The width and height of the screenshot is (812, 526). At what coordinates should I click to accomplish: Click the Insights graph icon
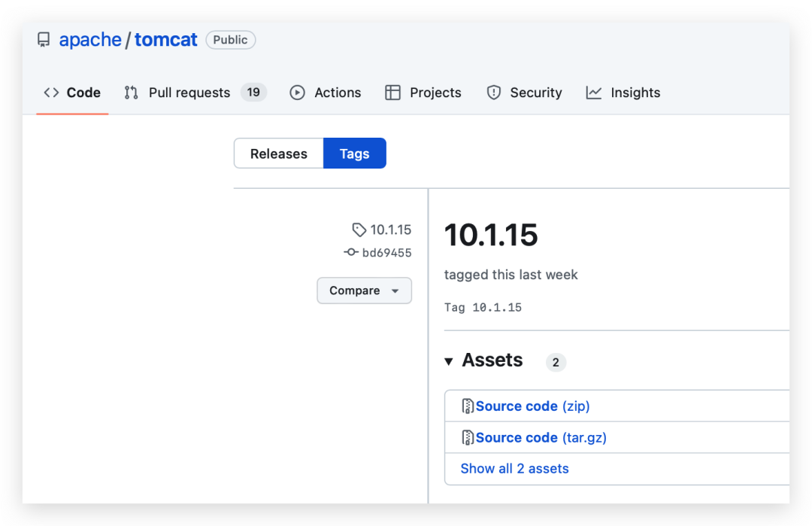pos(593,93)
